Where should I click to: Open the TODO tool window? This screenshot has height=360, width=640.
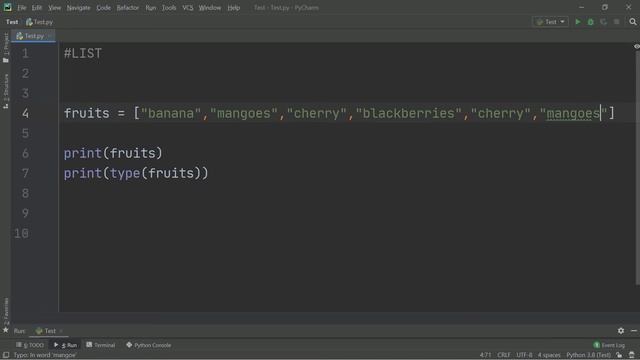click(x=30, y=345)
